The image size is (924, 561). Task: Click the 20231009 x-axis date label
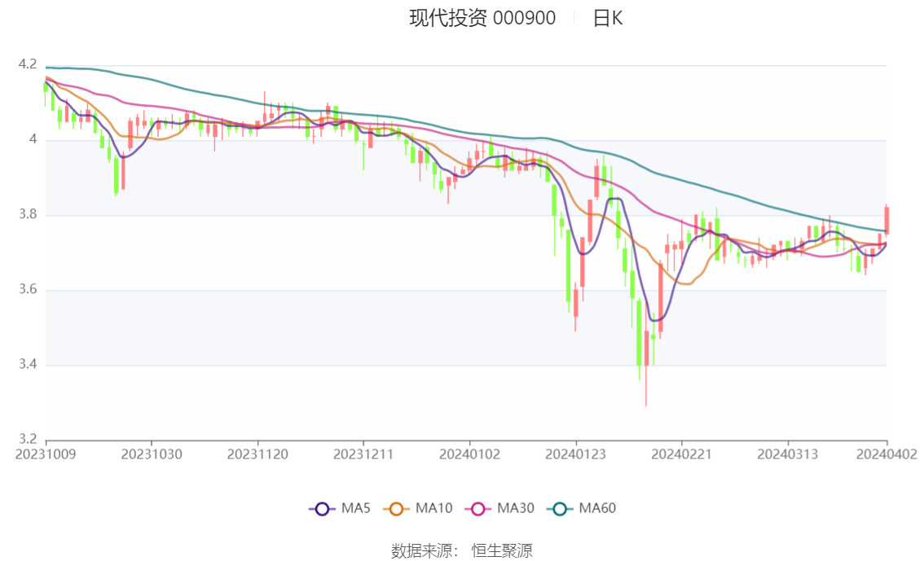click(46, 454)
